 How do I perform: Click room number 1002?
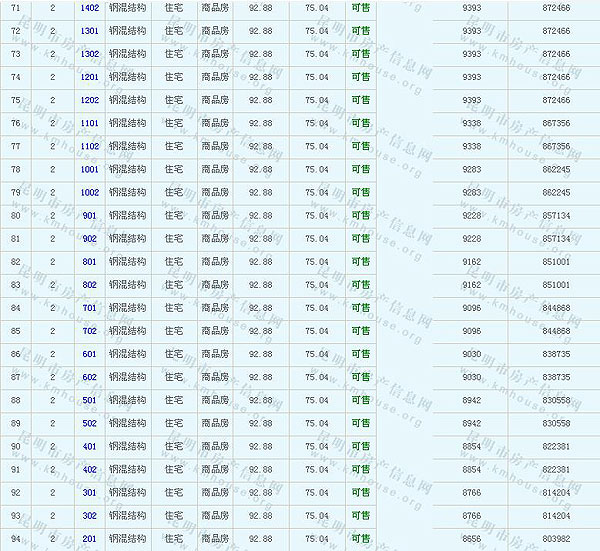coord(89,192)
